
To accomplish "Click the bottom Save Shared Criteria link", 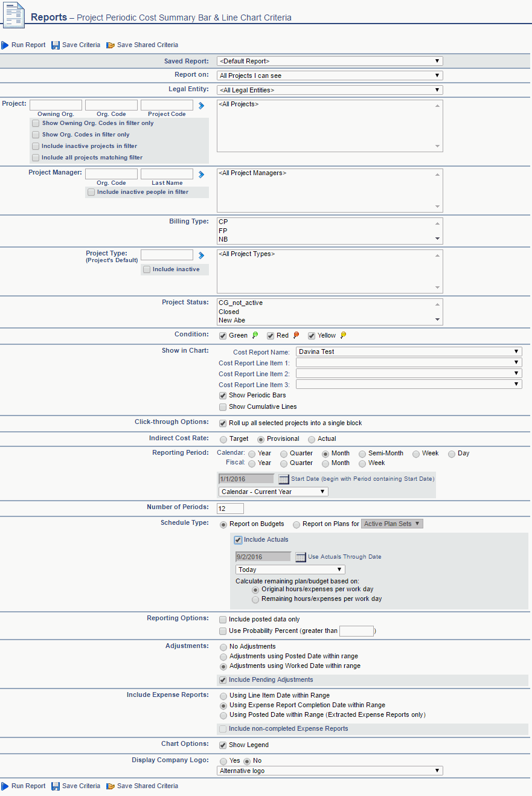I will pos(147,786).
